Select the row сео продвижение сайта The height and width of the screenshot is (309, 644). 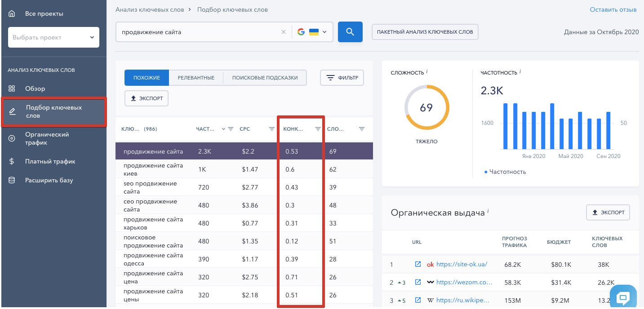pyautogui.click(x=244, y=205)
